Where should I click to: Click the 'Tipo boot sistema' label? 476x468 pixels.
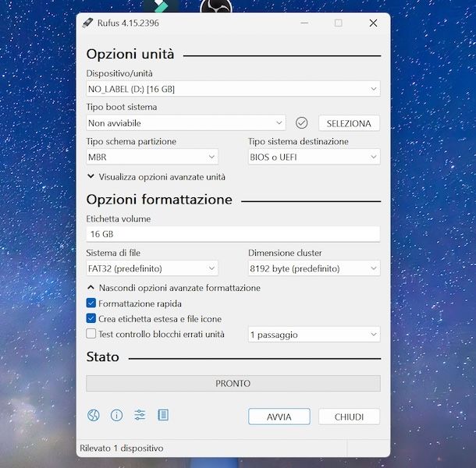122,107
